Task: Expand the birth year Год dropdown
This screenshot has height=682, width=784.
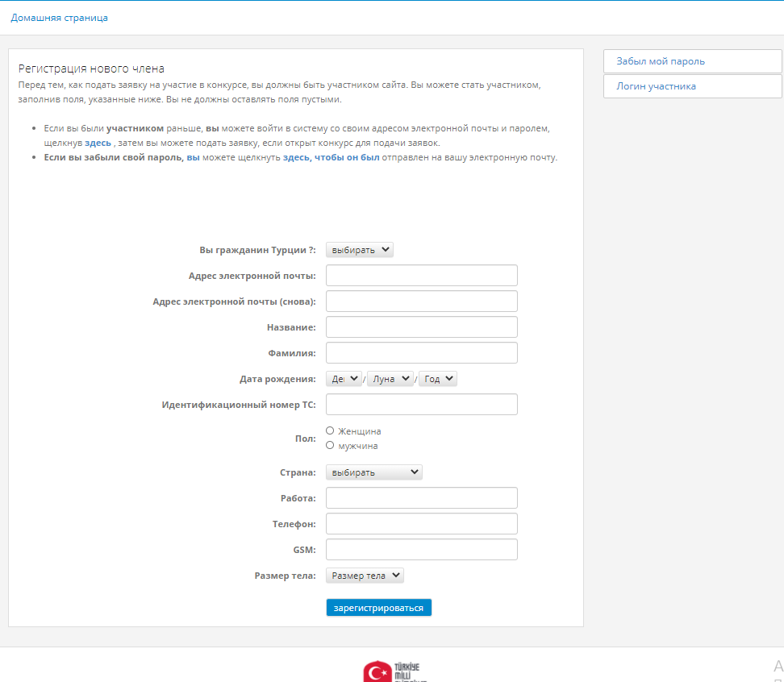Action: (x=438, y=379)
